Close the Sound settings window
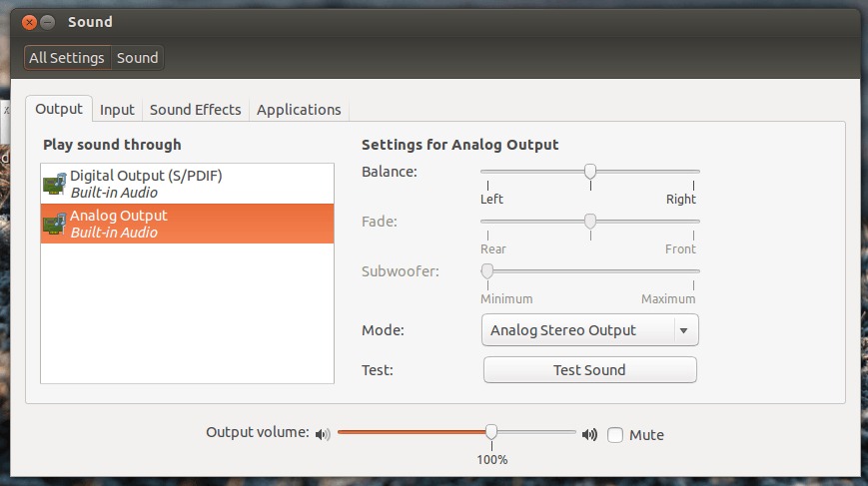The image size is (868, 486). [x=32, y=21]
